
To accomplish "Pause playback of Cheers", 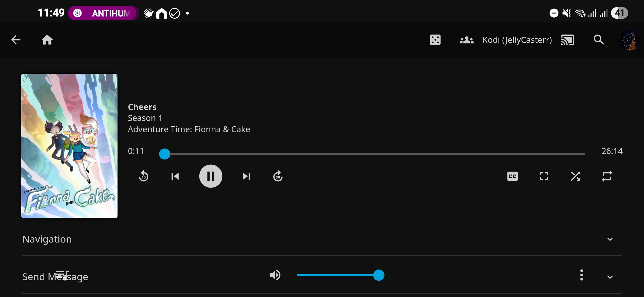I will pos(211,176).
